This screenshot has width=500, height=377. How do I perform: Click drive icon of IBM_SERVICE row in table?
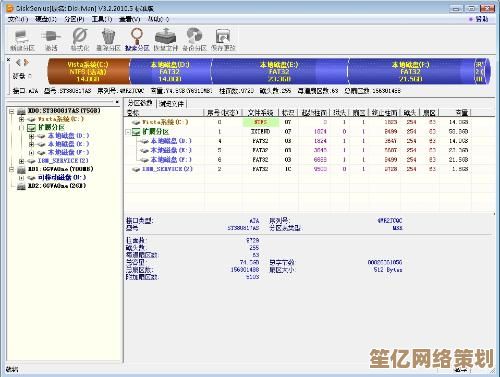click(x=136, y=170)
